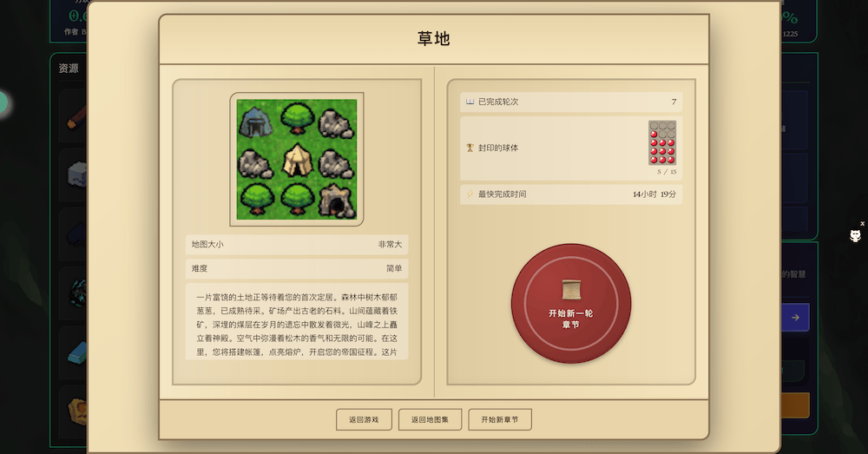Click the 地图大小 row
Viewport: 868px width, 454px height.
tap(297, 244)
